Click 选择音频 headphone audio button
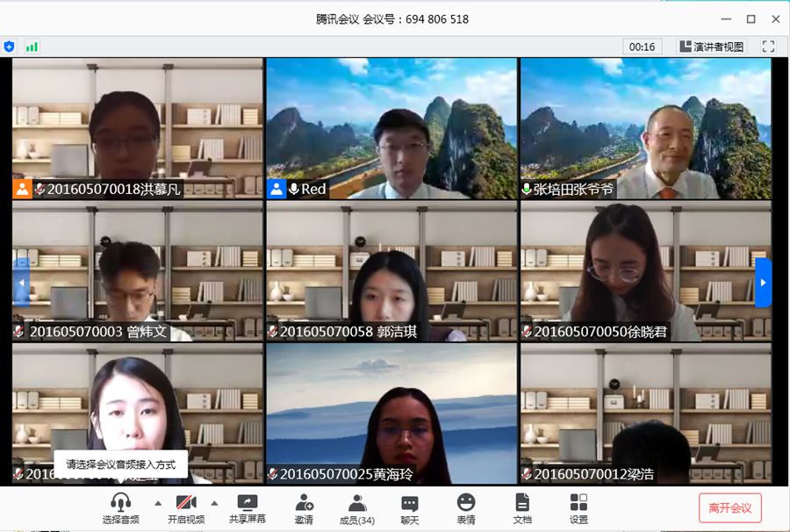The image size is (790, 532). (121, 504)
